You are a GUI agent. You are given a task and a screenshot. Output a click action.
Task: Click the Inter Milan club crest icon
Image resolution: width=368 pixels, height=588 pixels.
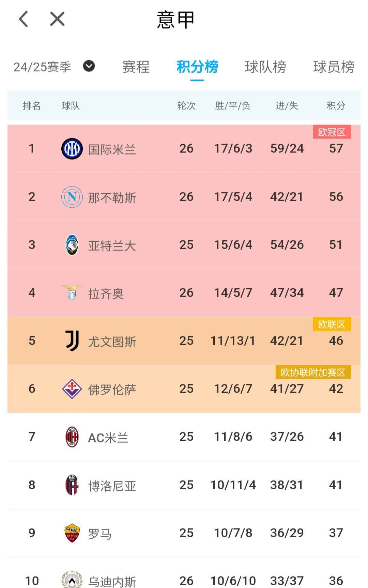[x=72, y=148]
